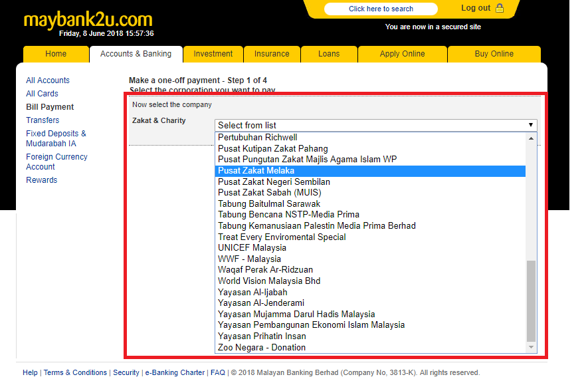Go to the Home tab
This screenshot has width=588, height=389.
click(56, 54)
